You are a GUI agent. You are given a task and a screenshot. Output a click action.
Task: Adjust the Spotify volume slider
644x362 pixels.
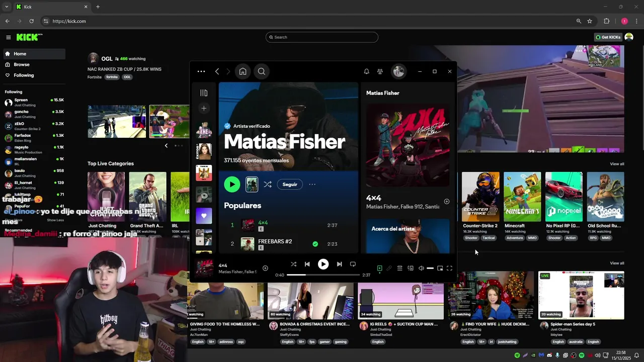point(430,268)
